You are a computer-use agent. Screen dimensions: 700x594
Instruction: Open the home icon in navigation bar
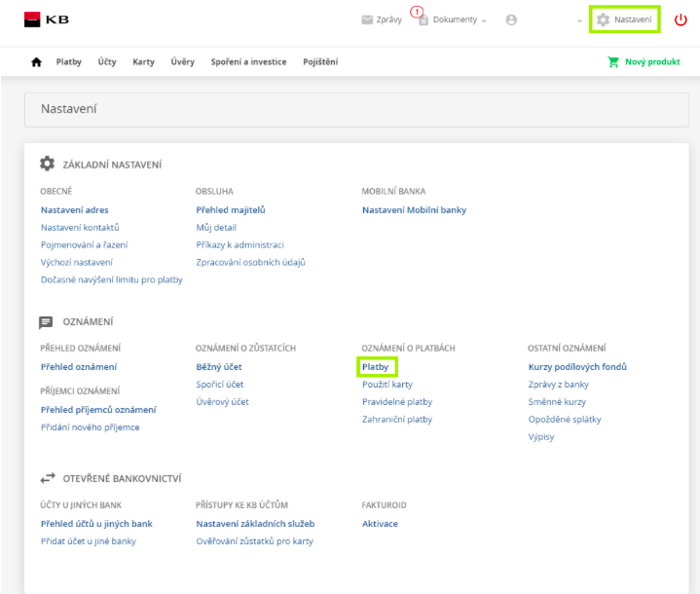[36, 62]
